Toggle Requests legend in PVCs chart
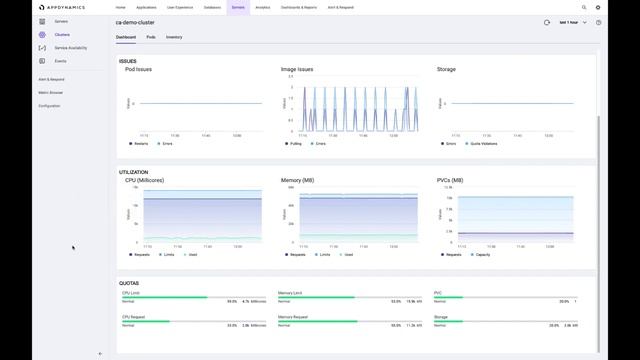Image resolution: width=640 pixels, height=360 pixels. click(x=451, y=255)
